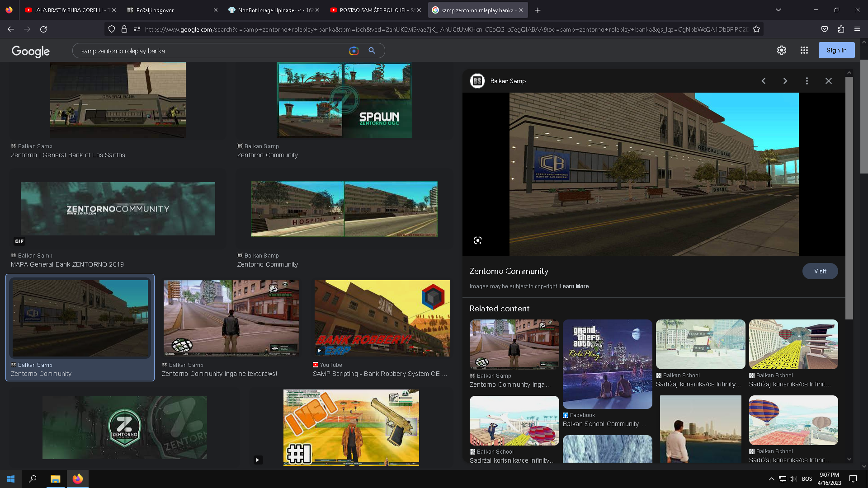Open the list all tabs dropdown
The image size is (868, 488).
778,10
